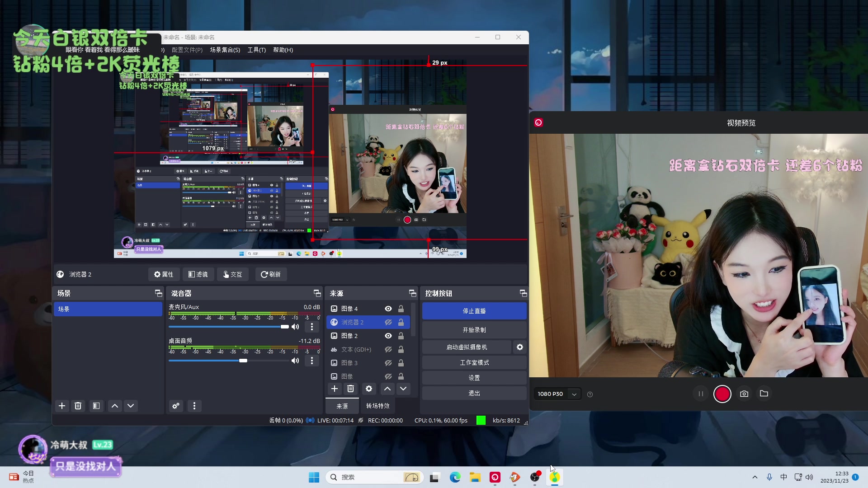Open 帮助(H) menu
Screen dimensions: 868x488
point(283,50)
